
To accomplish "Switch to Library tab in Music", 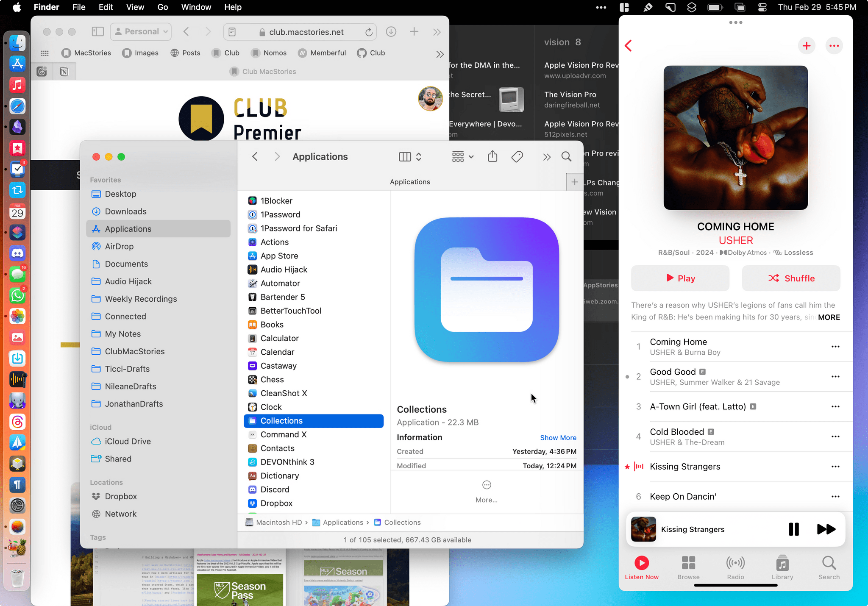I will [782, 568].
